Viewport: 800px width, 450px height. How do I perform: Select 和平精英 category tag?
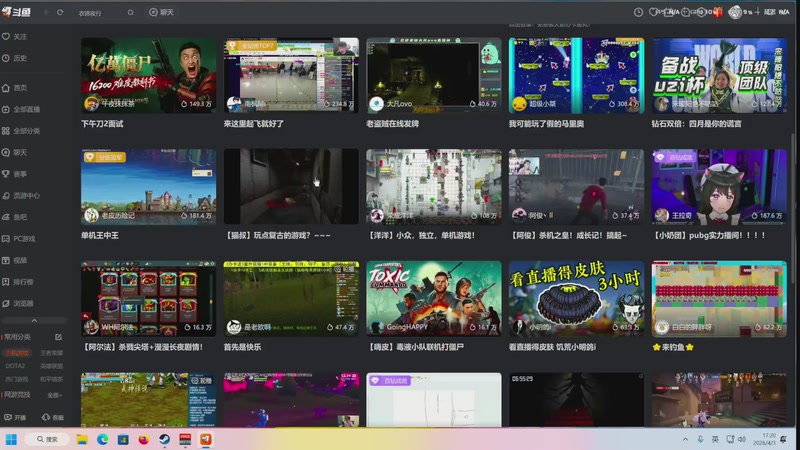52,379
